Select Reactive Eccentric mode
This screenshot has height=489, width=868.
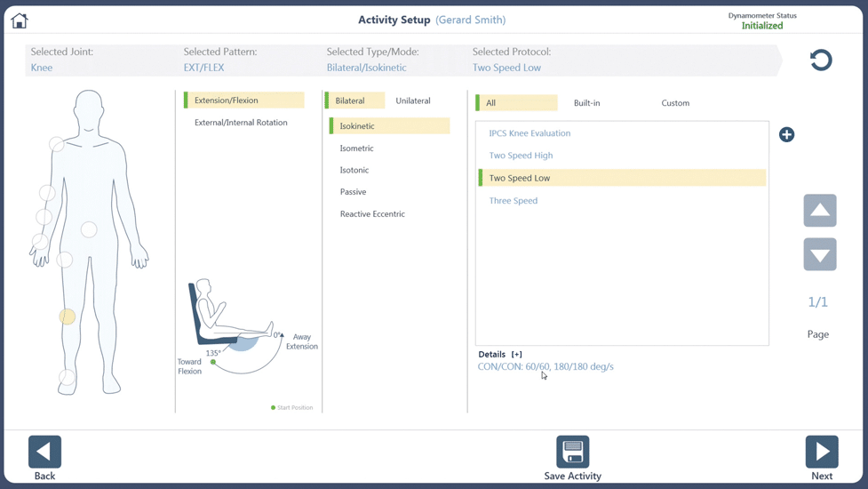pyautogui.click(x=372, y=214)
